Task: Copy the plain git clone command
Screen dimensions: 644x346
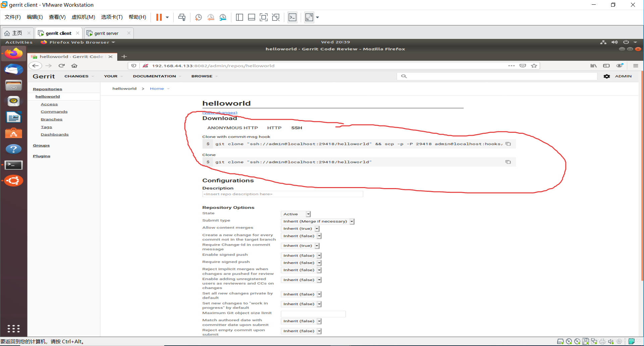Action: pyautogui.click(x=508, y=162)
